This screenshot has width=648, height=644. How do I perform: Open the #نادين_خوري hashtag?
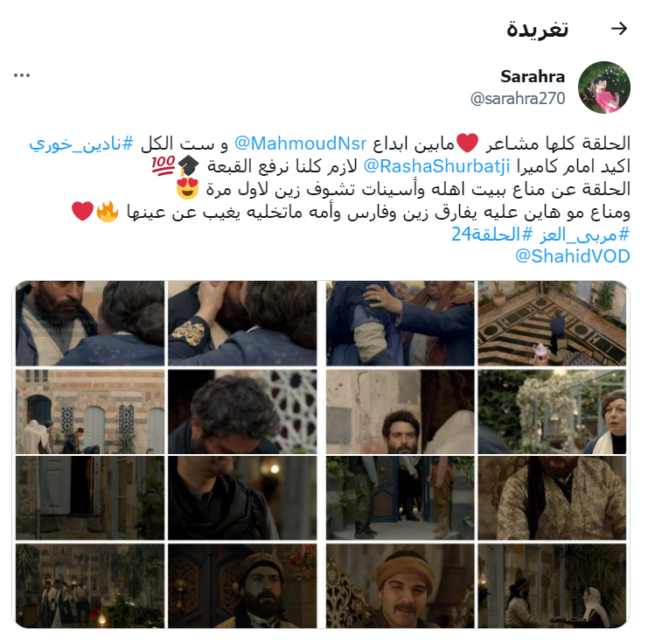click(x=81, y=144)
